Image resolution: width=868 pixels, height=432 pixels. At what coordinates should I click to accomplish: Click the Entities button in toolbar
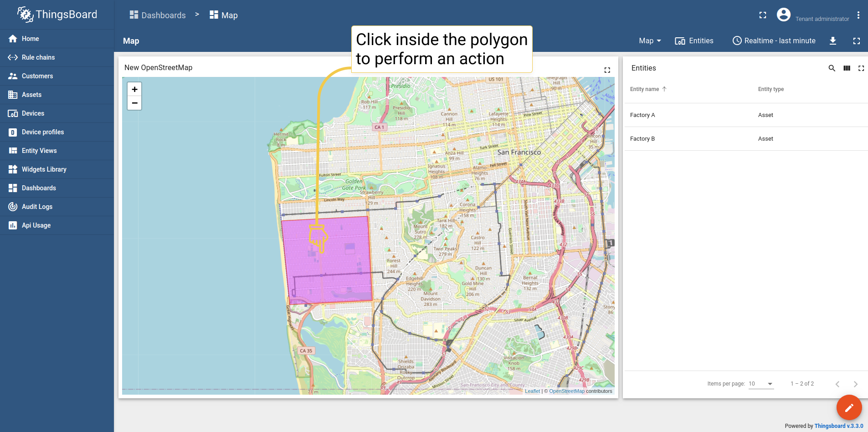[694, 41]
